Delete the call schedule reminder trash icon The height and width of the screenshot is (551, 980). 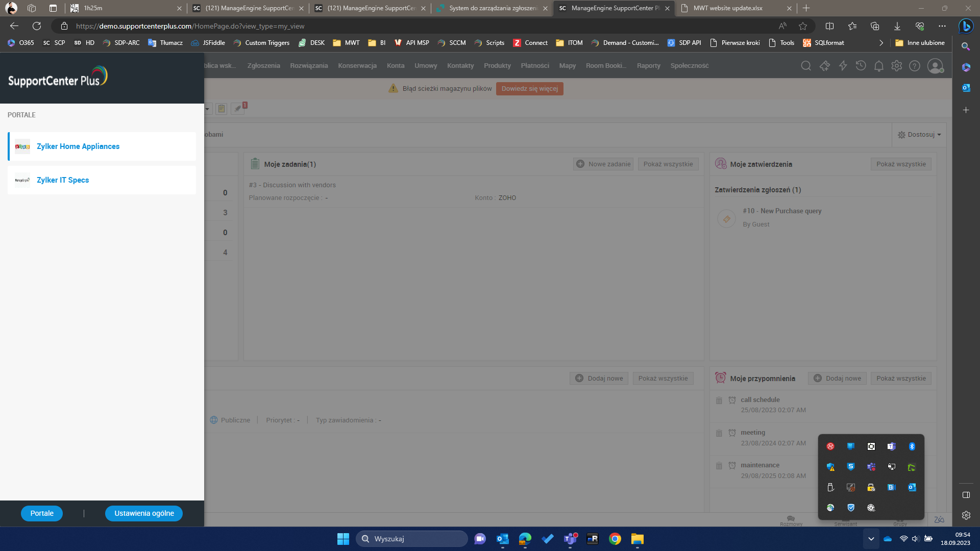pos(719,400)
